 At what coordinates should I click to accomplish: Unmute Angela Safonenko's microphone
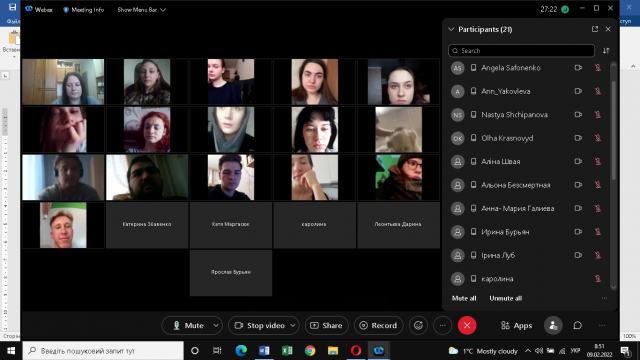tap(598, 68)
